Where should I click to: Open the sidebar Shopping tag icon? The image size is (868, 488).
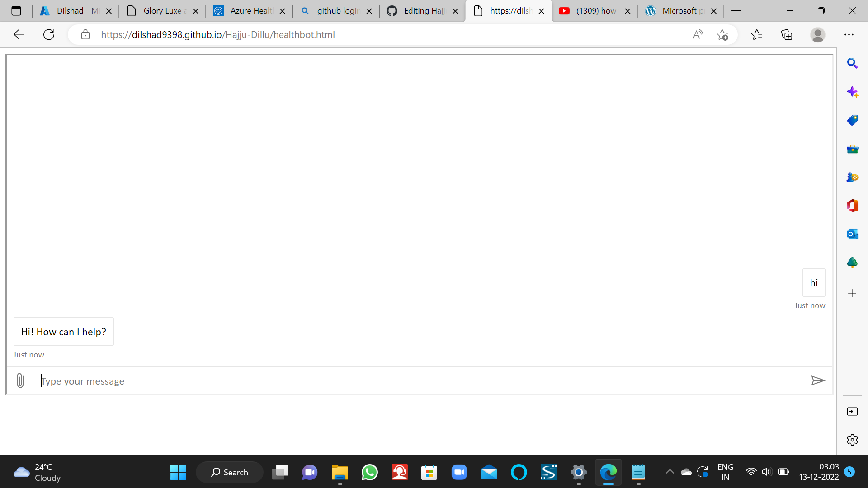tap(852, 120)
